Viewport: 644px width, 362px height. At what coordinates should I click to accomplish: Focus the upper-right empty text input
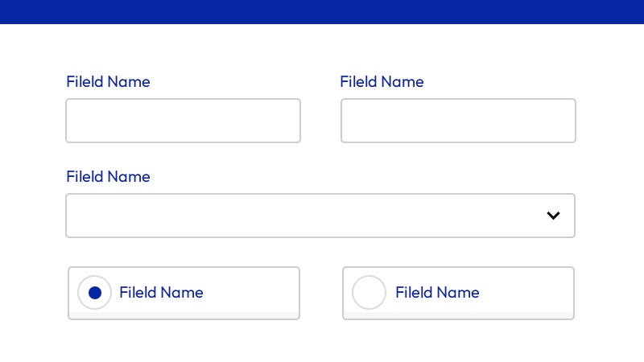(x=458, y=121)
